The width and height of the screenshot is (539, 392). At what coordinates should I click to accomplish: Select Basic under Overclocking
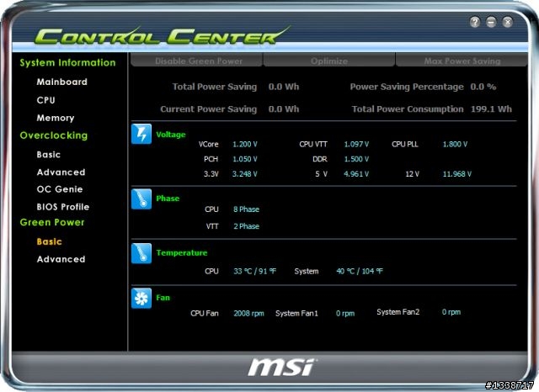pyautogui.click(x=49, y=155)
